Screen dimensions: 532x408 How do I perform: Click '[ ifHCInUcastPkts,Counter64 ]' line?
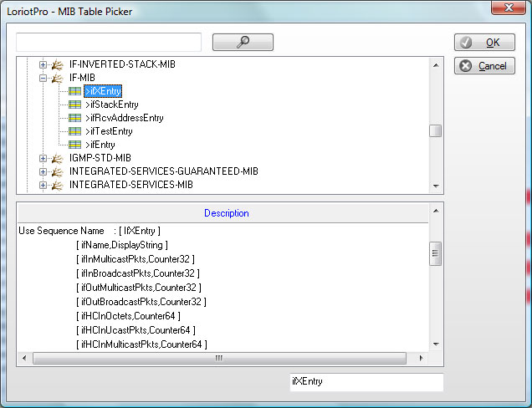coord(136,330)
